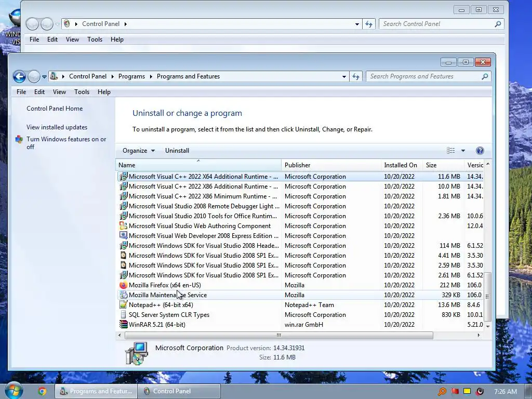Open View installed updates
This screenshot has width=532, height=399.
pyautogui.click(x=57, y=127)
